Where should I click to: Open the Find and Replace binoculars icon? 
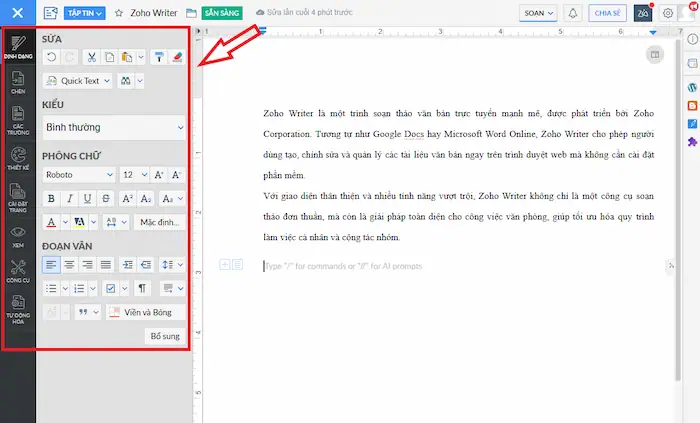(125, 81)
